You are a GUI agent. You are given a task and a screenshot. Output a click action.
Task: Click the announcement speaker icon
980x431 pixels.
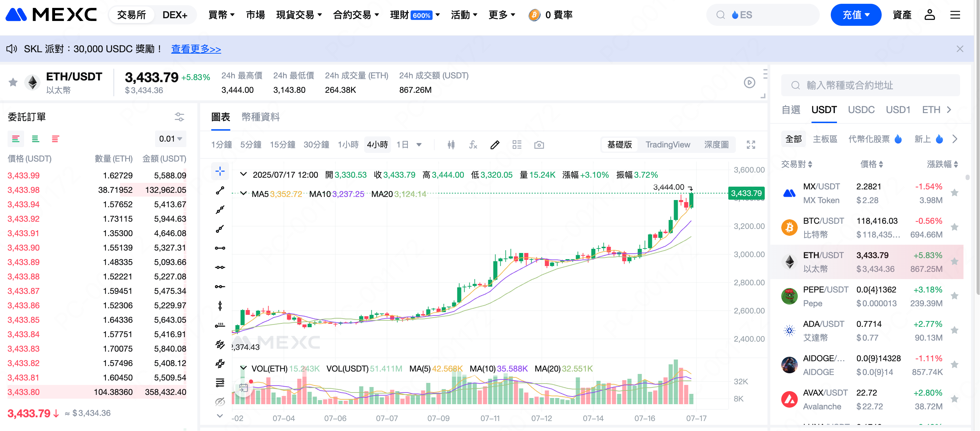point(12,49)
